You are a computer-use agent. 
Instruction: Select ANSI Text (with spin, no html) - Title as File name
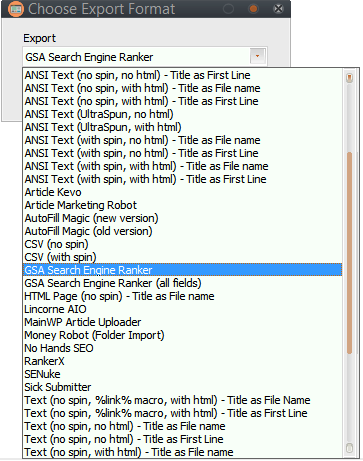(183, 140)
